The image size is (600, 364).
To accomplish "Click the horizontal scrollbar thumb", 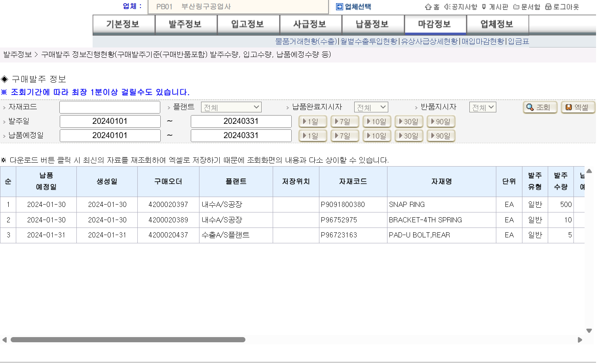I will tap(128, 339).
